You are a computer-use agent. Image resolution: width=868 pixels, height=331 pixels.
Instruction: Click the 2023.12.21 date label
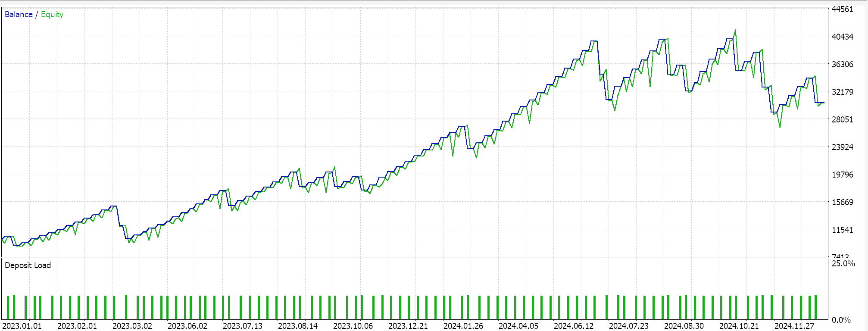(408, 326)
